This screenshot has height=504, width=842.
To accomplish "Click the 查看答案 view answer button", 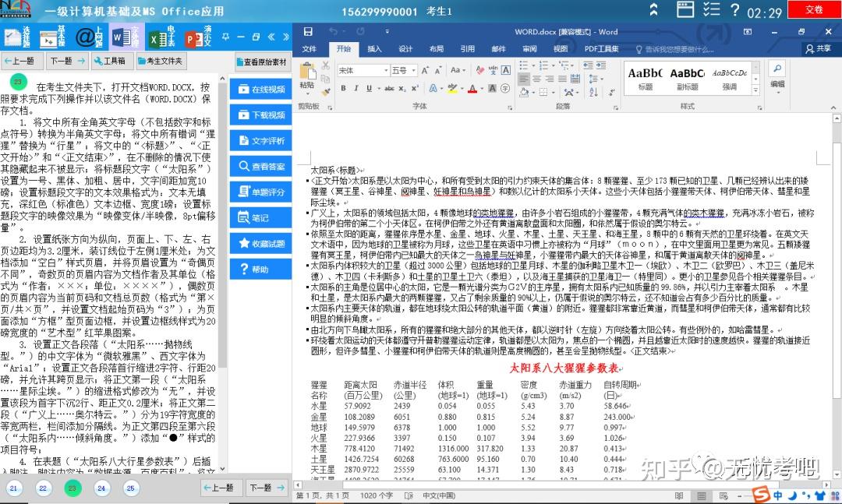I will [261, 167].
